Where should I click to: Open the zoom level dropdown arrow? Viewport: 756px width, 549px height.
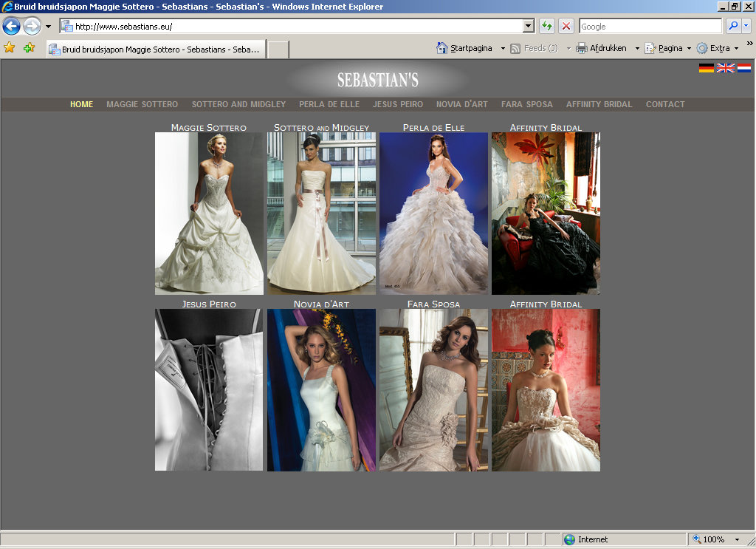(x=737, y=539)
